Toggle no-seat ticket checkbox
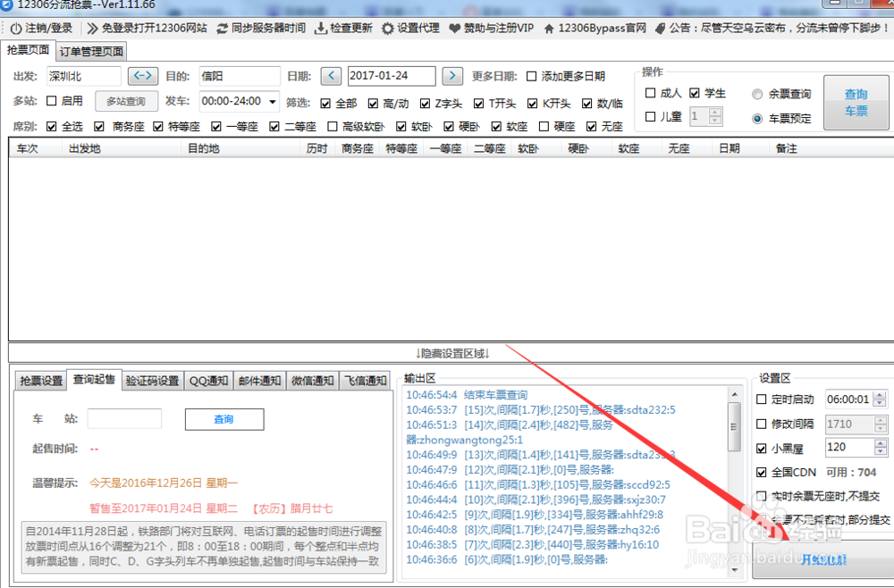Image resolution: width=894 pixels, height=588 pixels. tap(591, 127)
